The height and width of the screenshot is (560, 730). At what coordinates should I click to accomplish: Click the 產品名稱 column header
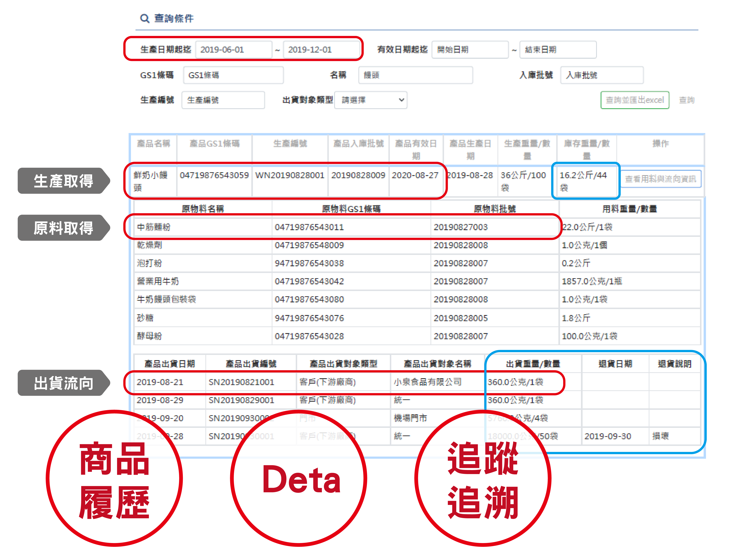coord(153,144)
